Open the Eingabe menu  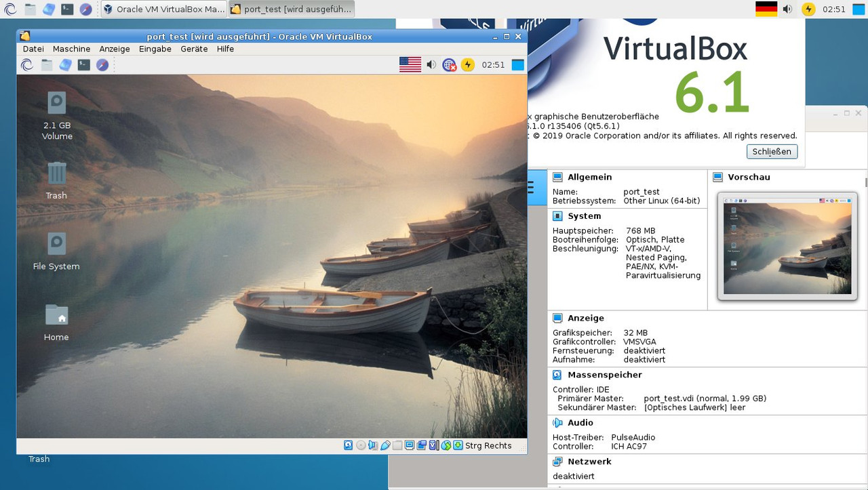tap(155, 49)
